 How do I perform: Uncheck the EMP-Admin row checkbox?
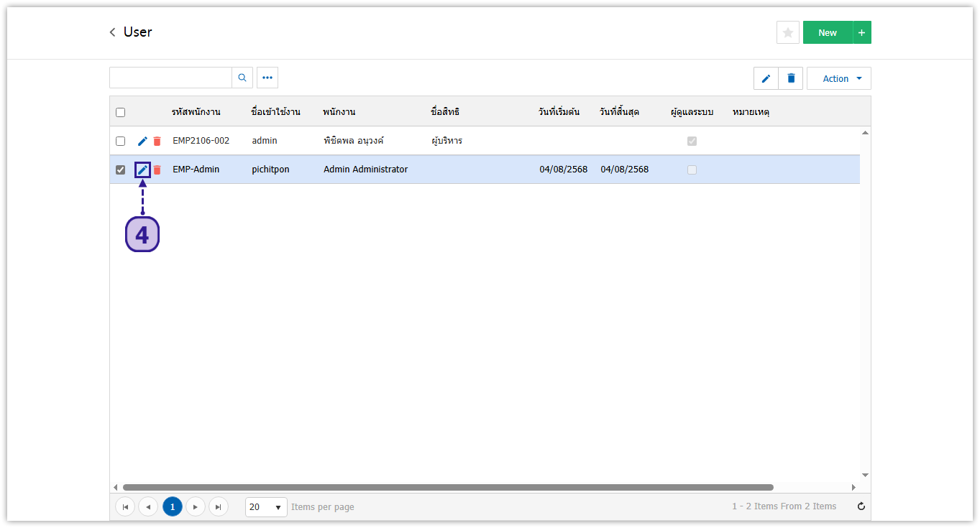point(120,170)
